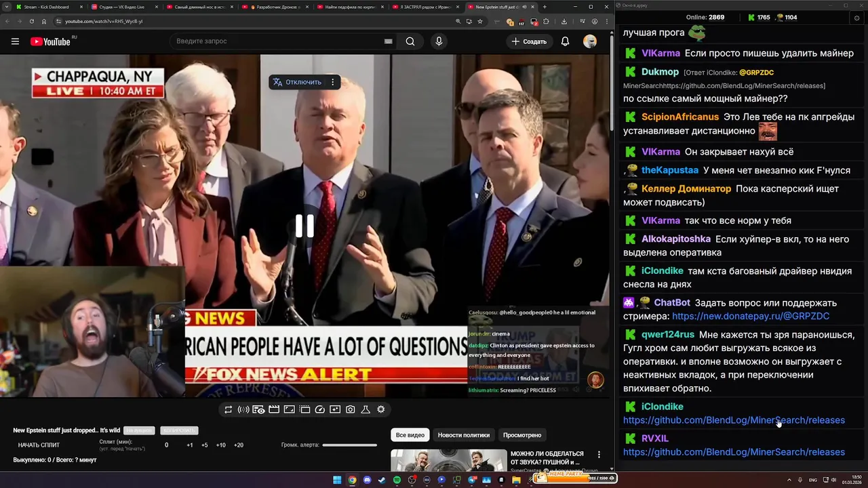Open Spotify from the taskbar

(x=397, y=480)
